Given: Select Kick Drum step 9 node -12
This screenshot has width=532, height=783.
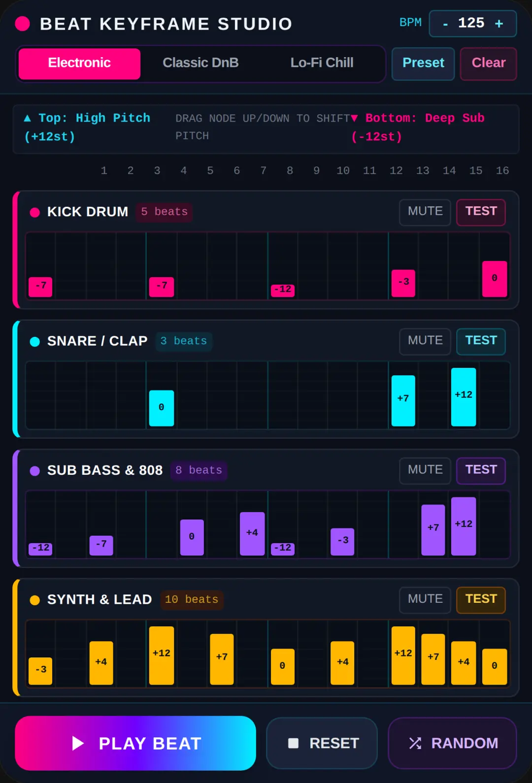Looking at the screenshot, I should point(283,291).
